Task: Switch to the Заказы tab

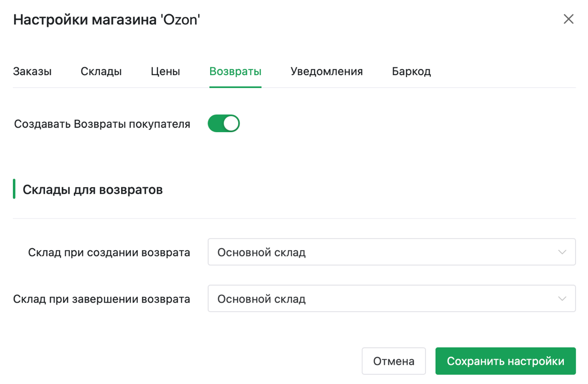Action: click(x=32, y=72)
